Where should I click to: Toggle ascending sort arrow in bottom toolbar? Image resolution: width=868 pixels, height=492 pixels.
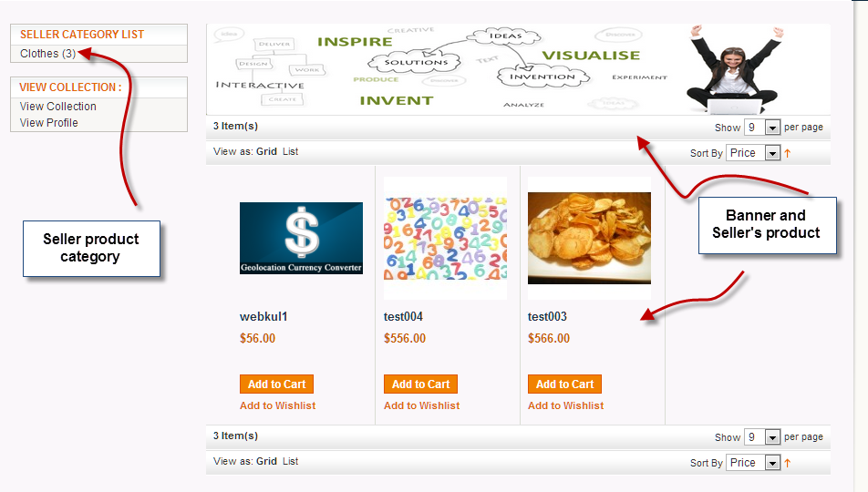[787, 463]
